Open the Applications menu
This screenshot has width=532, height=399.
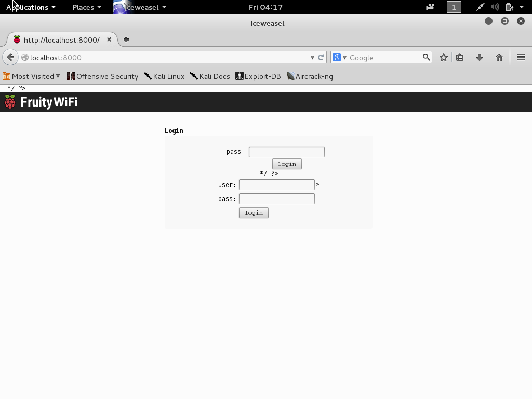(x=31, y=7)
